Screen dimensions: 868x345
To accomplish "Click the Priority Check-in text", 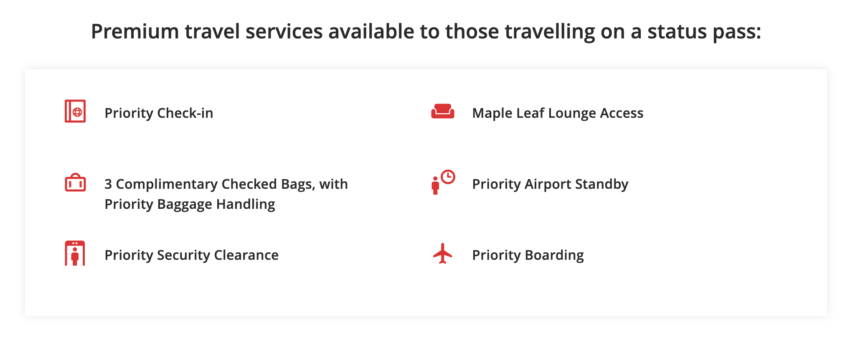I will tap(159, 113).
